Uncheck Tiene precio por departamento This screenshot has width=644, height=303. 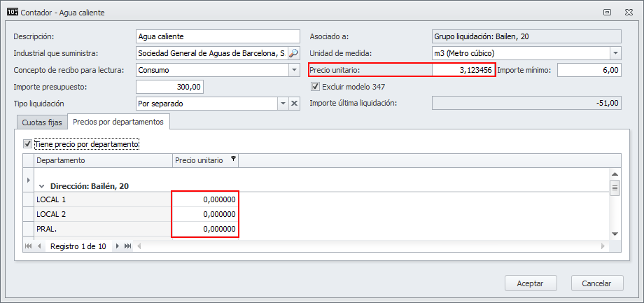pyautogui.click(x=28, y=144)
